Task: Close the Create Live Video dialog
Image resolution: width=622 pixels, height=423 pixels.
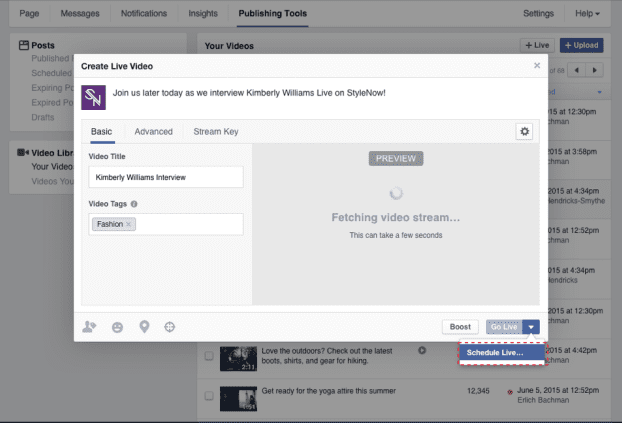Action: coord(537,66)
